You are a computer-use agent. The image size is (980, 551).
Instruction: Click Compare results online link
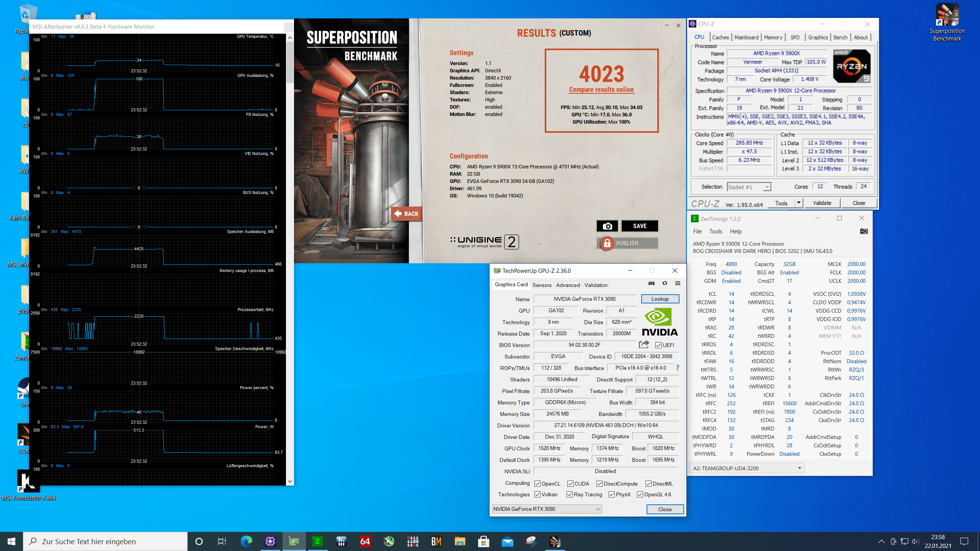[x=601, y=90]
